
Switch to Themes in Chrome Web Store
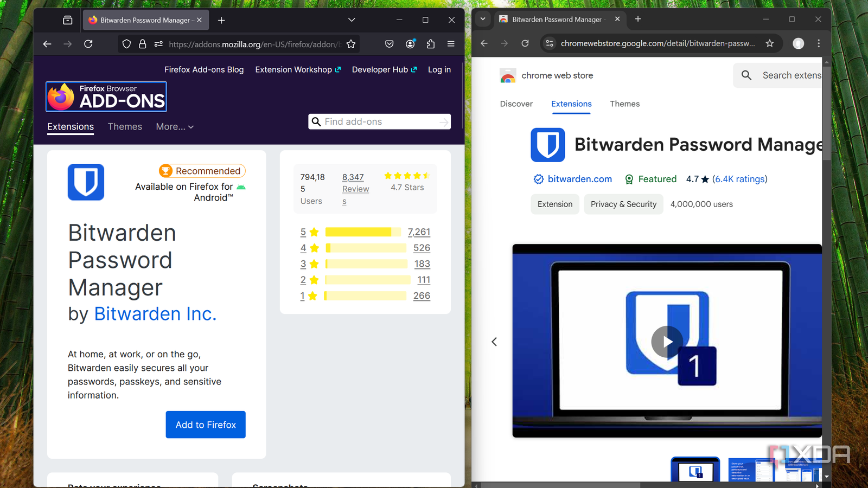tap(624, 104)
